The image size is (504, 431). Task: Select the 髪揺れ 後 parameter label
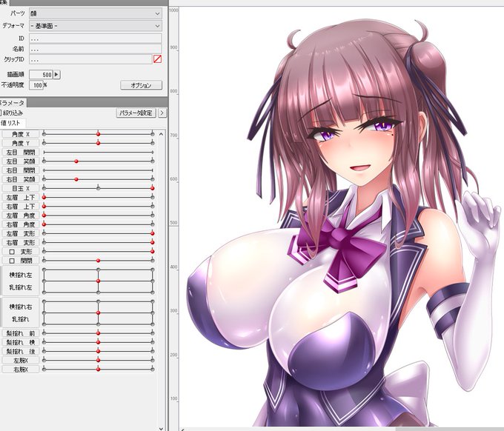click(21, 351)
